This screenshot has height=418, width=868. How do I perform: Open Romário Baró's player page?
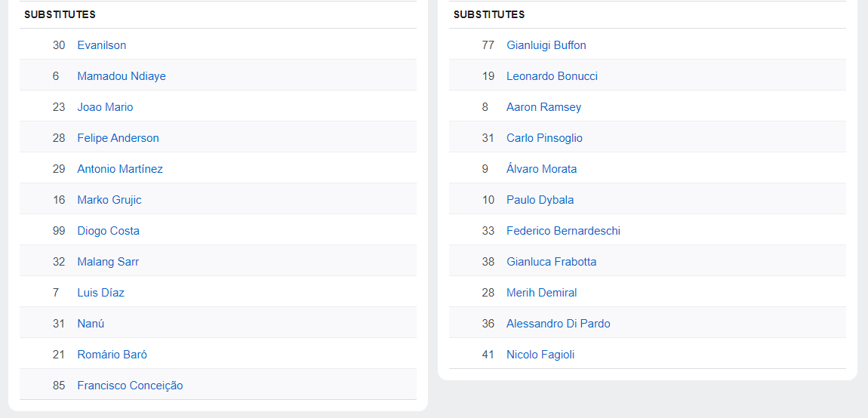click(x=112, y=355)
